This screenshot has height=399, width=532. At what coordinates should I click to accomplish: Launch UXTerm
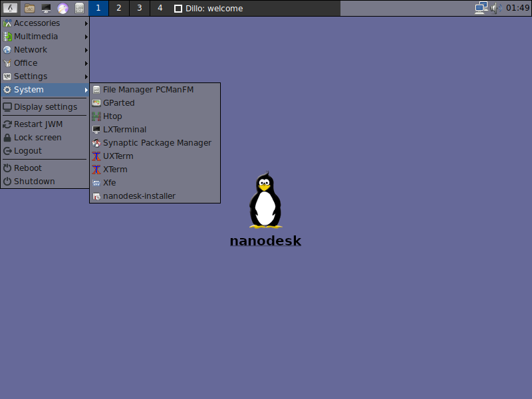pyautogui.click(x=155, y=156)
